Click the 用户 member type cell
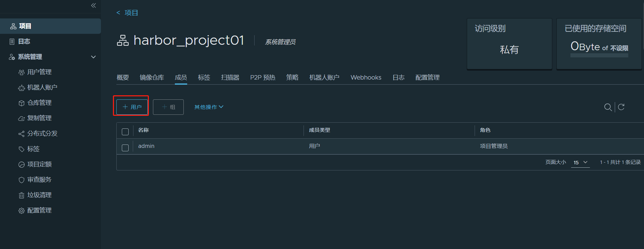 click(314, 146)
